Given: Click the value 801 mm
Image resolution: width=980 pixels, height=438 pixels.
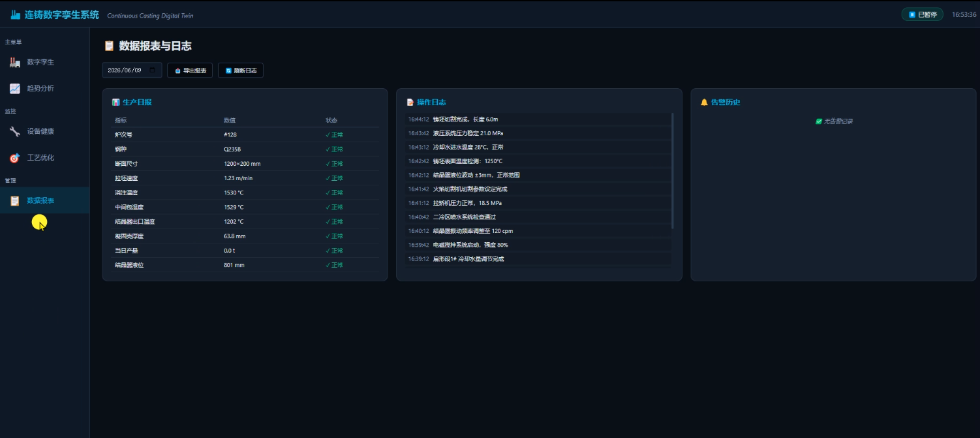Looking at the screenshot, I should pos(234,265).
